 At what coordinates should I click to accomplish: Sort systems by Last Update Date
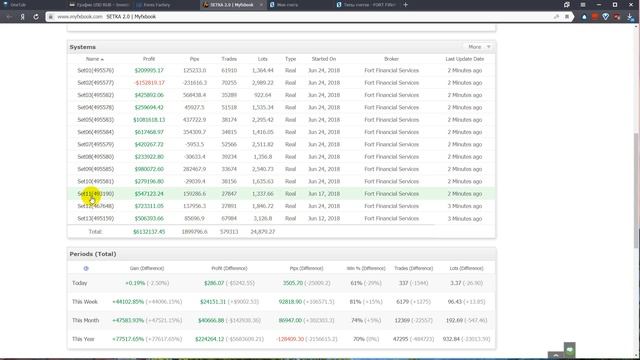[464, 59]
